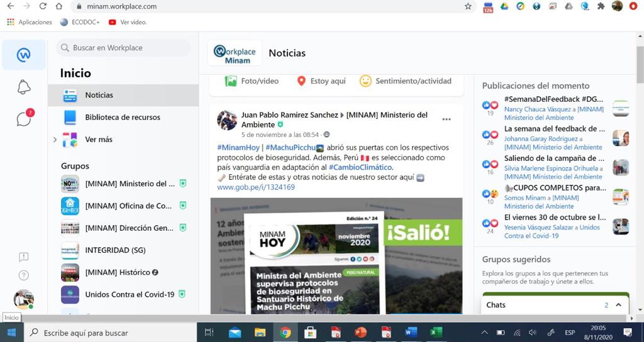Open the browser extensions puzzle icon
This screenshot has height=342, width=644.
(x=601, y=6)
